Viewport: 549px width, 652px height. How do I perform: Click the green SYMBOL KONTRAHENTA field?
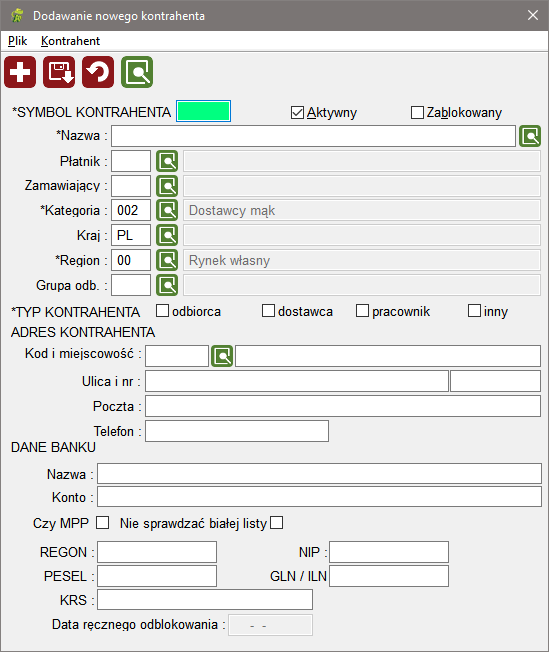(x=203, y=111)
